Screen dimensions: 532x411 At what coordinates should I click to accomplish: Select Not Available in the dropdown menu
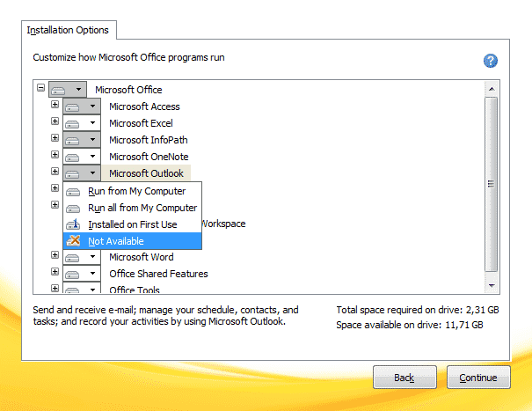coord(132,241)
